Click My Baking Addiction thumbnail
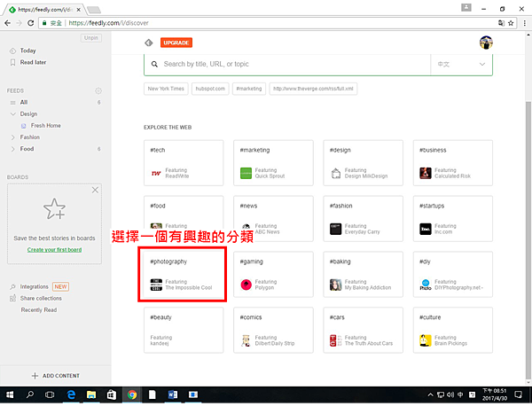The height and width of the screenshot is (406, 532). tap(335, 285)
